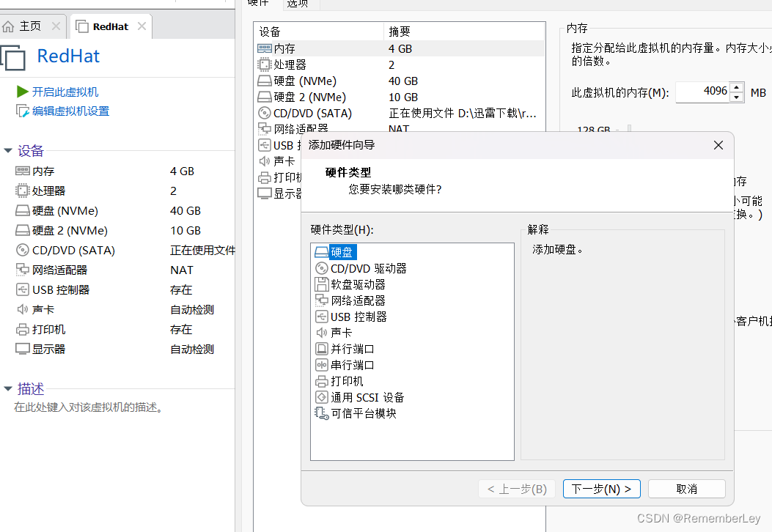
Task: Click 取消 button in wizard
Action: click(687, 489)
